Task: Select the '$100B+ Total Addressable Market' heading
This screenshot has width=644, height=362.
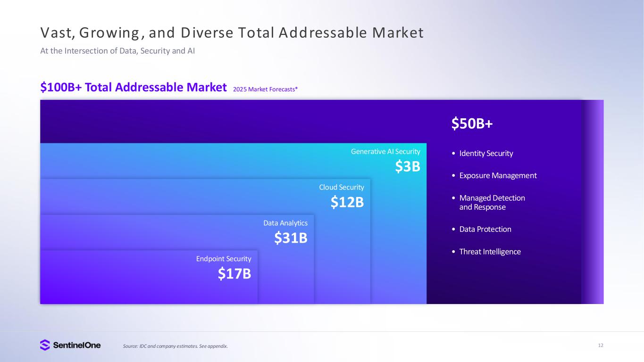Action: point(134,87)
